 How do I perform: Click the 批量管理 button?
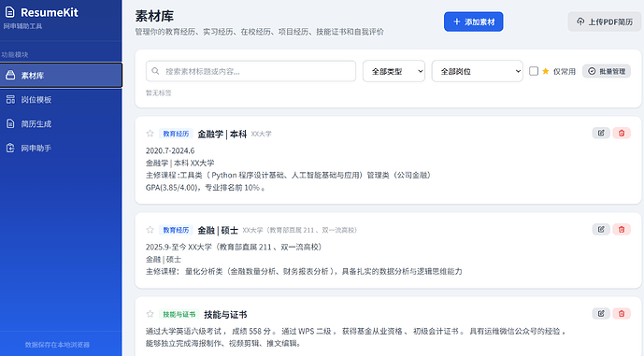607,71
